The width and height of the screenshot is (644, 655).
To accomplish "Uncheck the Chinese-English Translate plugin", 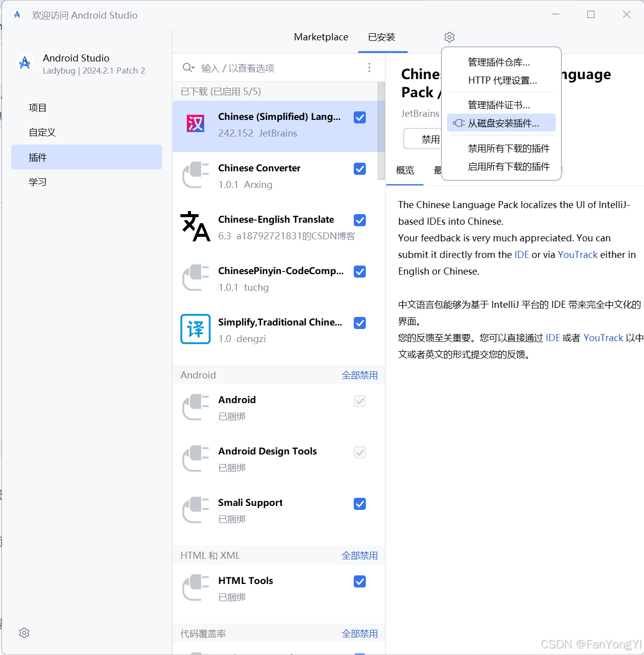I will (360, 220).
